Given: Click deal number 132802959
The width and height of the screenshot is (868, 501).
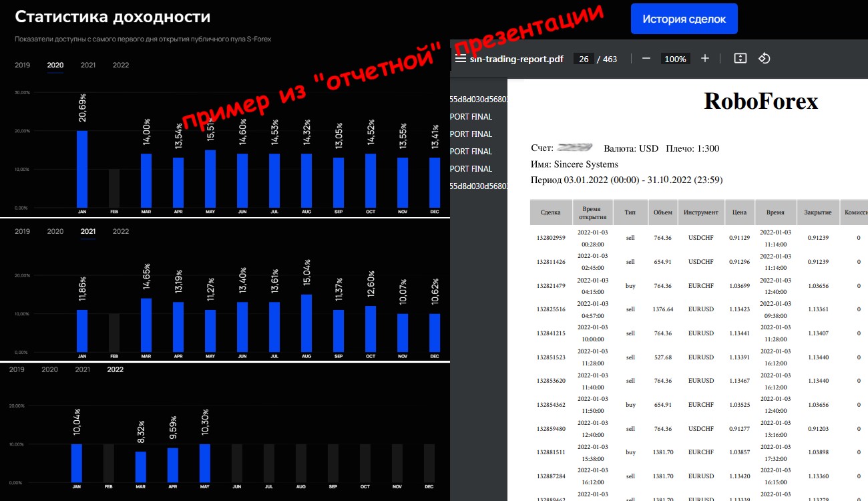Looking at the screenshot, I should [551, 238].
